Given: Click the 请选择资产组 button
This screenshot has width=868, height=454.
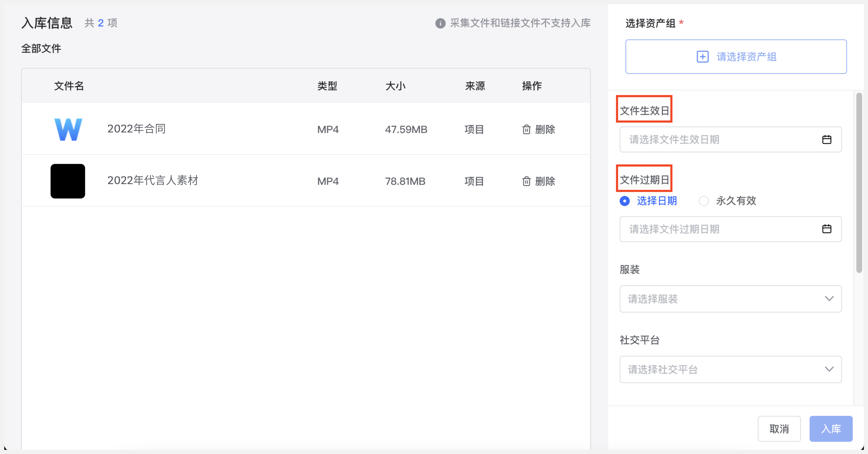Looking at the screenshot, I should (x=736, y=57).
